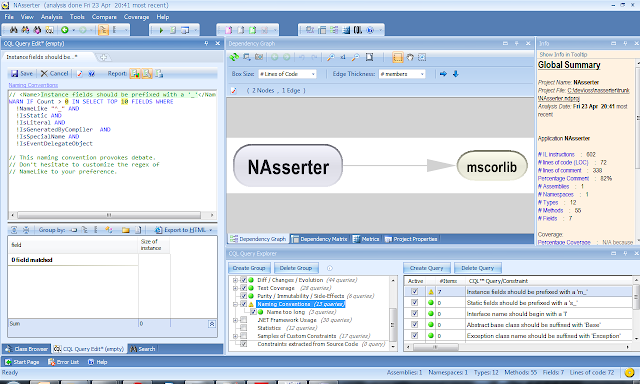This screenshot has width=640, height=384.
Task: Save the CQL query
Action: point(22,73)
